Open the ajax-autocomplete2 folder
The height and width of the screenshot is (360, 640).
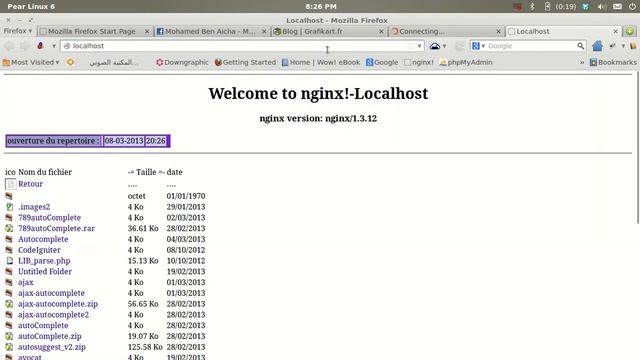coord(53,315)
